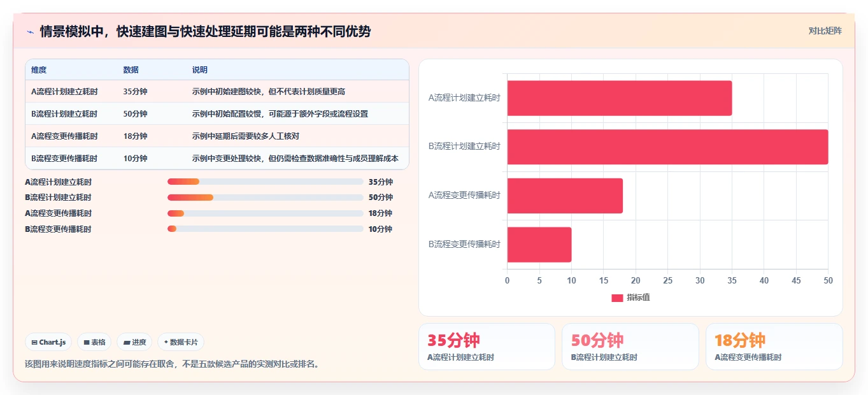The width and height of the screenshot is (868, 395).
Task: Click table cell B流程计划建立耗时
Action: click(64, 114)
